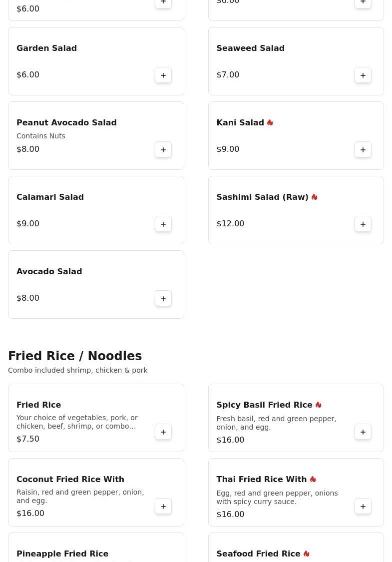Open Seafood Fried Rice details

[258, 554]
